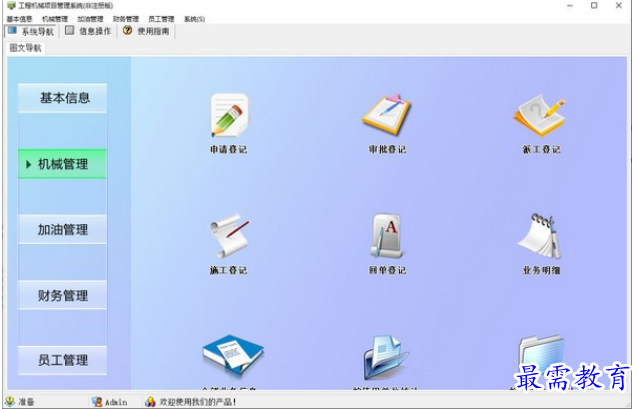The image size is (638, 409).
Task: Click the open folder with documents icon
Action: (x=386, y=357)
